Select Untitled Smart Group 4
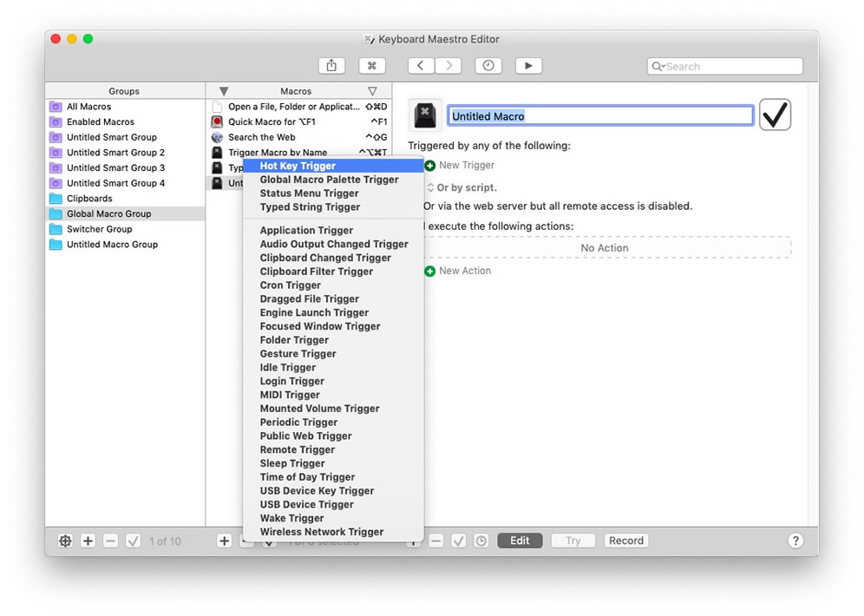The width and height of the screenshot is (864, 616). (x=125, y=183)
